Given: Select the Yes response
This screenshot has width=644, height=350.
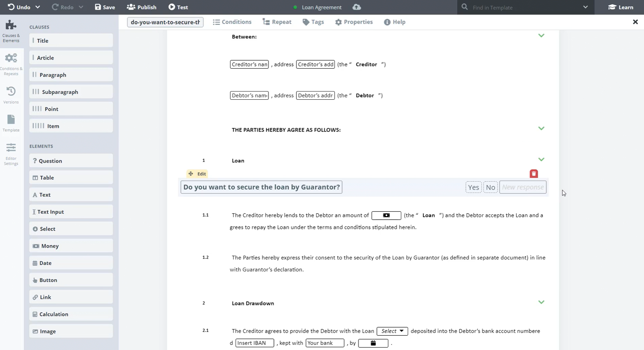Looking at the screenshot, I should point(473,187).
